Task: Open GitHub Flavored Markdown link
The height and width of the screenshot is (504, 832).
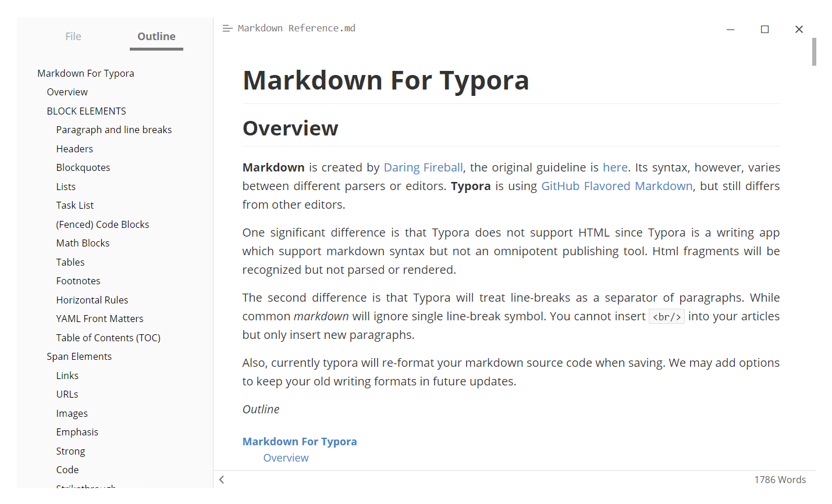Action: coord(617,186)
